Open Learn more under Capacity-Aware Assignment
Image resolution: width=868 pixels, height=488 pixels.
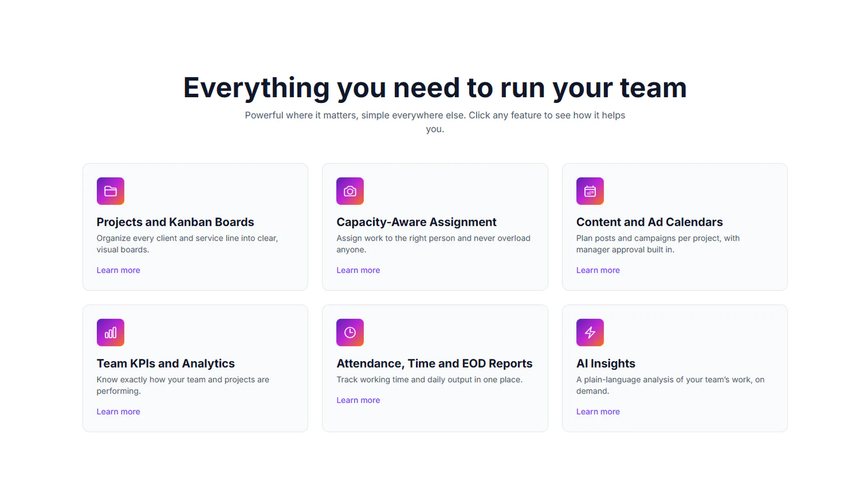point(358,270)
